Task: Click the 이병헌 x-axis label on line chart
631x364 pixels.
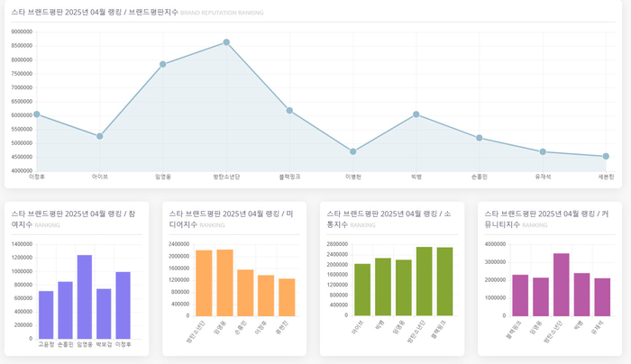Action: coord(353,177)
